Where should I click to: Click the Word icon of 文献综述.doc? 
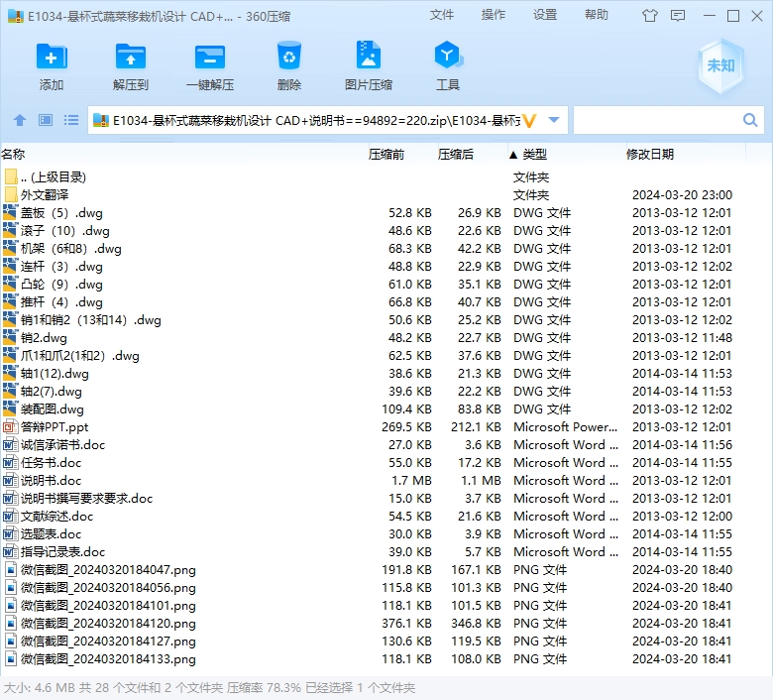click(10, 516)
